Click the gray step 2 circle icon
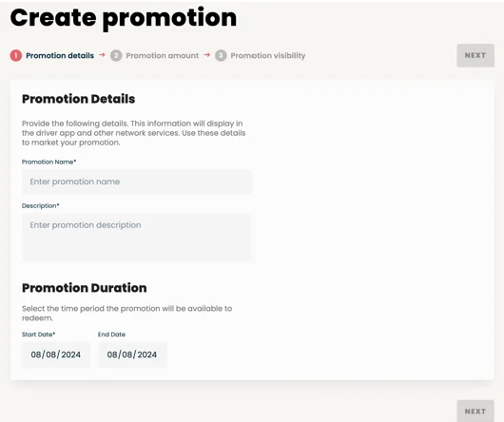Screen dimensions: 504x422 [116, 55]
